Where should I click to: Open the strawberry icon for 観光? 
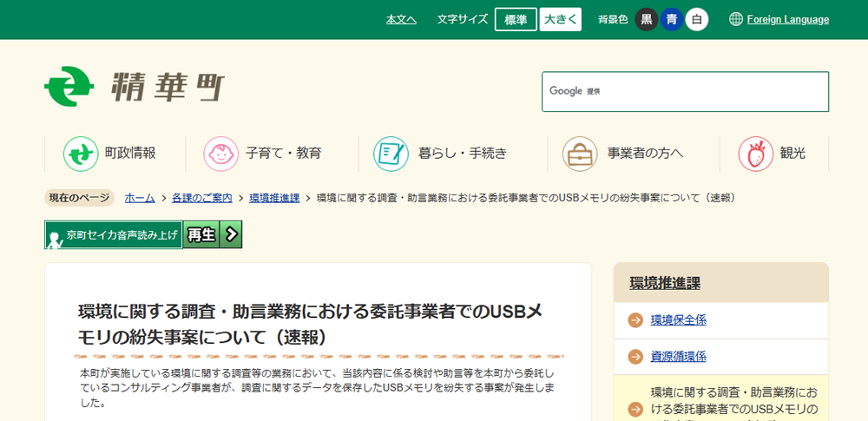pyautogui.click(x=756, y=154)
